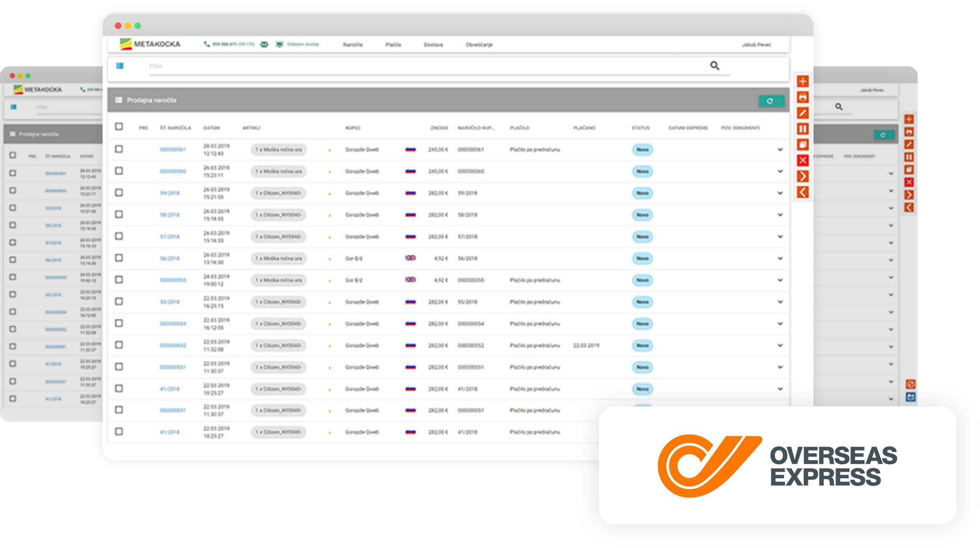Click the right arrow icon in front window side toolbar
The image size is (980, 548).
(x=802, y=176)
